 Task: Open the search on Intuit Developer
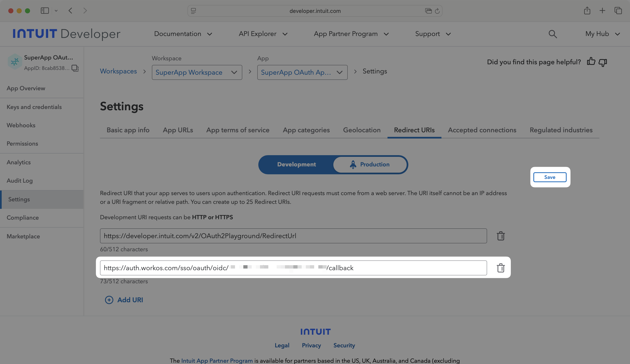point(552,34)
